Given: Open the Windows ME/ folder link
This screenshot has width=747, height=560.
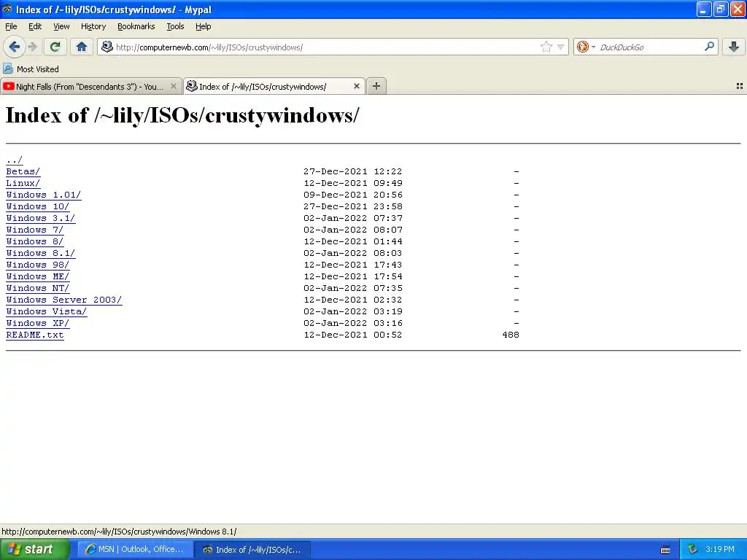Looking at the screenshot, I should pyautogui.click(x=38, y=276).
